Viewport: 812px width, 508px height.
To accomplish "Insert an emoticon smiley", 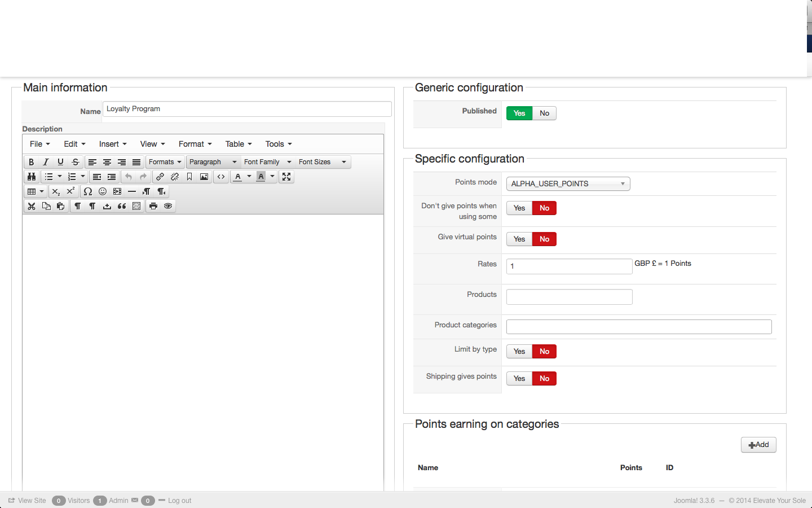I will click(103, 191).
